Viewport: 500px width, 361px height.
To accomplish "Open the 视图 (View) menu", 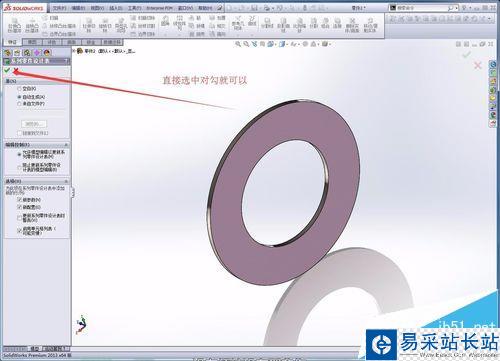I will [x=97, y=8].
